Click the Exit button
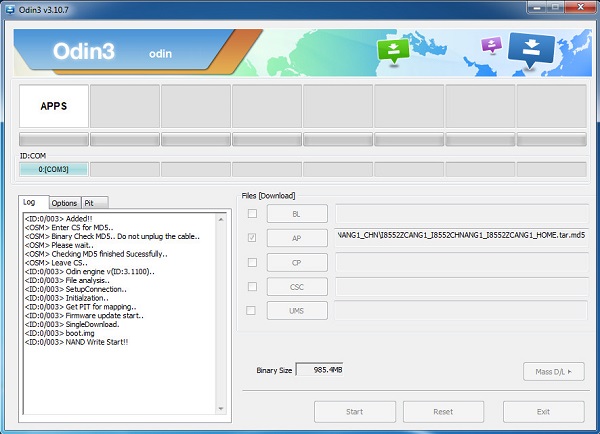The image size is (600, 434). pos(543,412)
